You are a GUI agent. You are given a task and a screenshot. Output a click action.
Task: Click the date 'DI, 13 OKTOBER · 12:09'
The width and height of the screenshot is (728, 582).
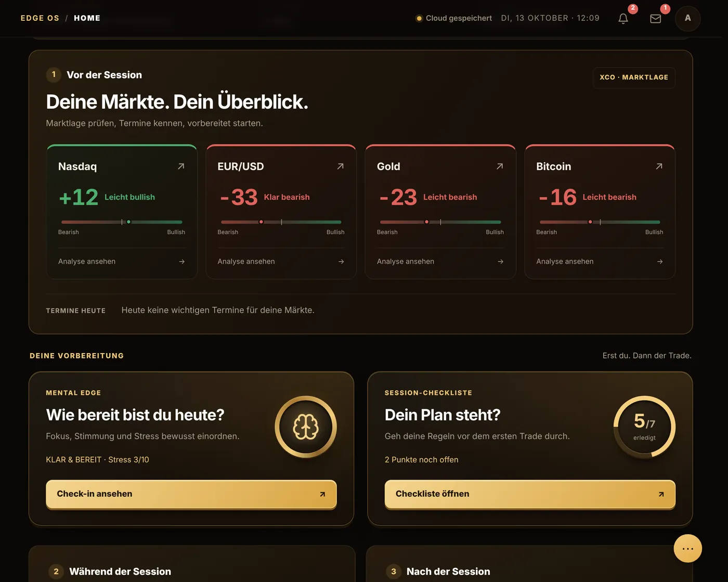click(x=550, y=18)
